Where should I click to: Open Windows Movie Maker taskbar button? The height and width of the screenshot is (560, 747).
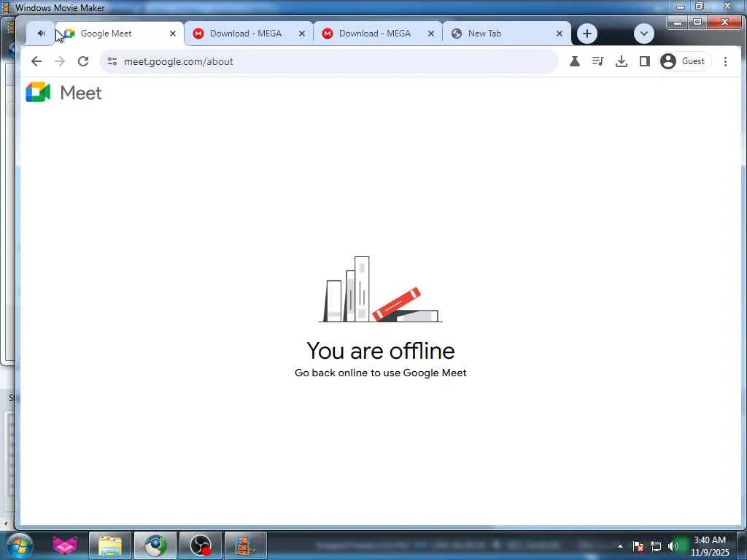click(245, 545)
